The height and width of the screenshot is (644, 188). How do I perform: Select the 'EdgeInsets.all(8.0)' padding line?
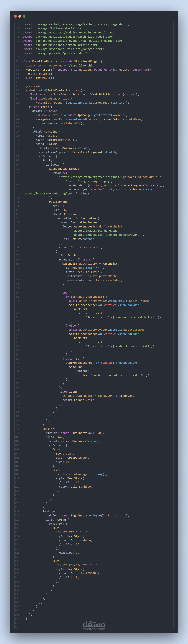pyautogui.click(x=75, y=433)
